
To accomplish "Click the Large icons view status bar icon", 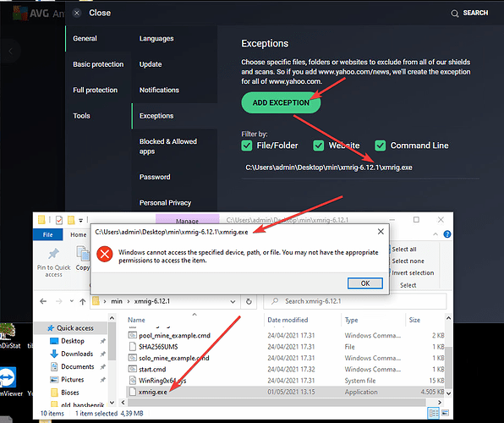I will (445, 413).
